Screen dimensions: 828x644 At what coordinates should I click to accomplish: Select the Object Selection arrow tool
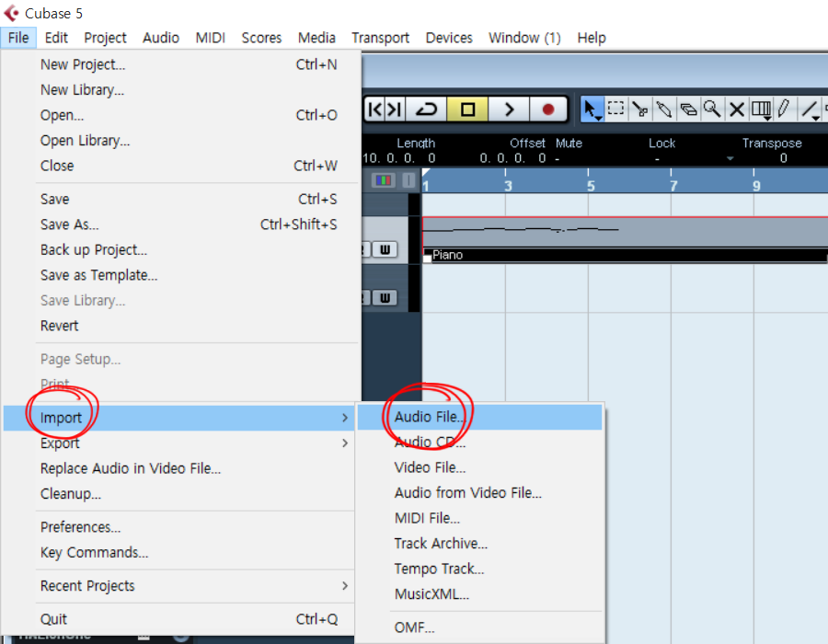pos(592,109)
